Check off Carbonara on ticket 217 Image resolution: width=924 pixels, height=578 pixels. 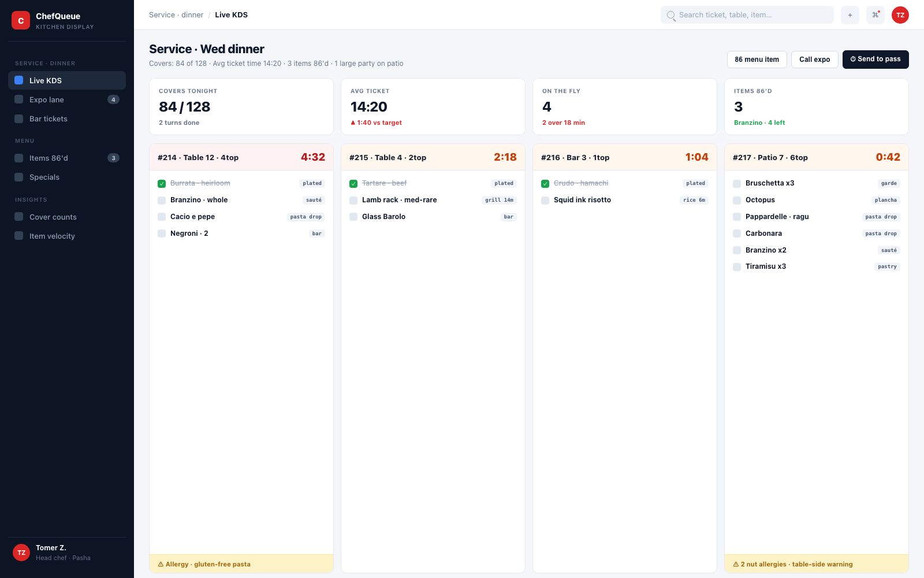click(737, 234)
